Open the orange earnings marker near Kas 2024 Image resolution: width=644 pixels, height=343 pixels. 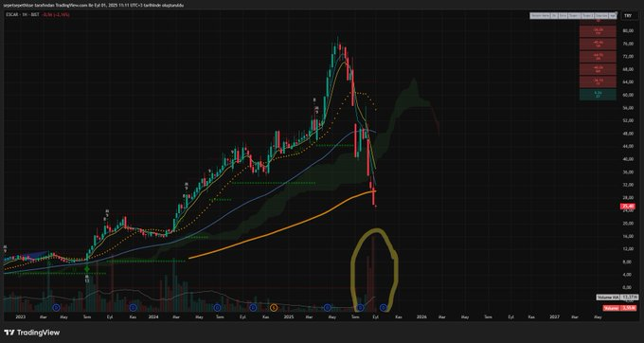coord(274,307)
